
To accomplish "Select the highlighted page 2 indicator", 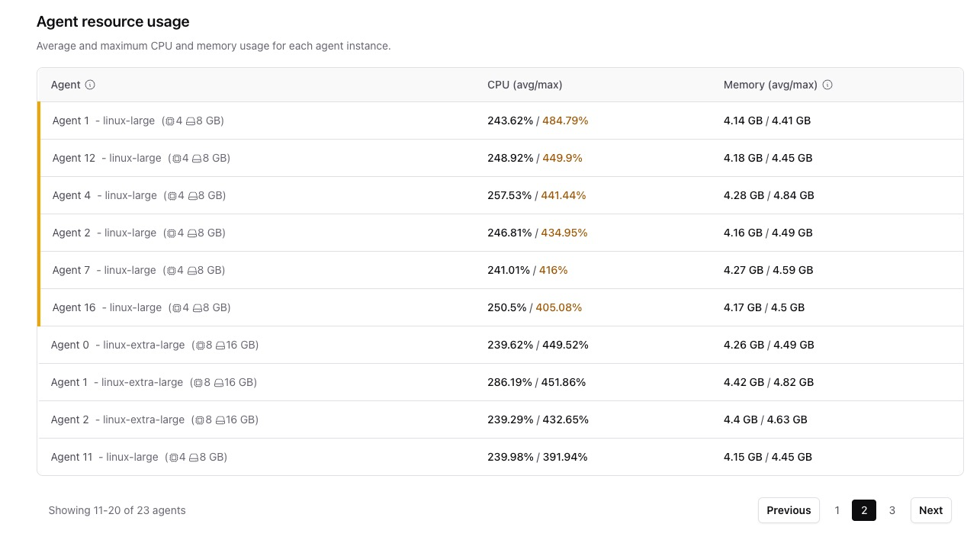I will point(863,510).
